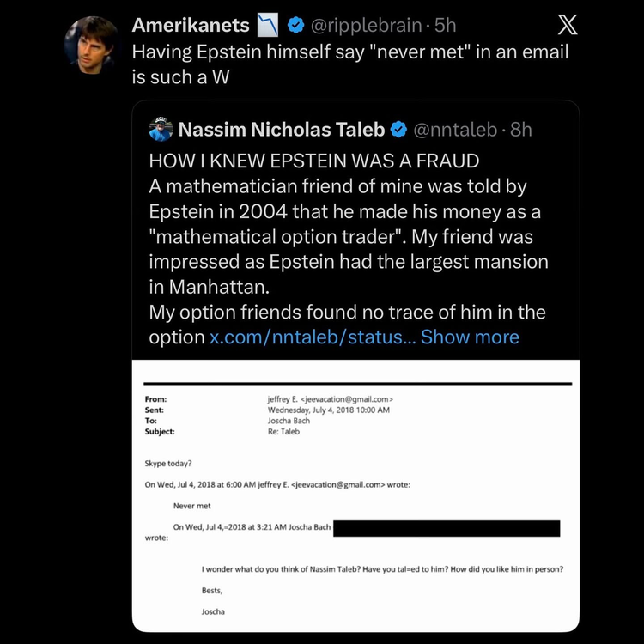644x644 pixels.
Task: Click the black redaction bar in email
Action: click(446, 528)
